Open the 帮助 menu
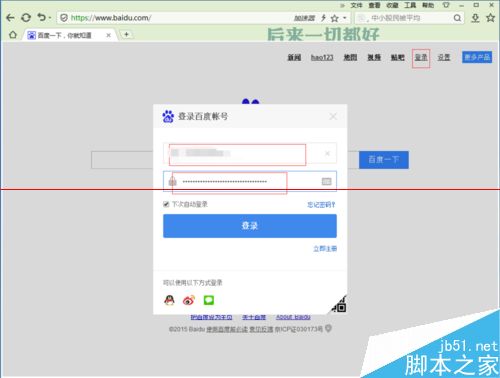The width and height of the screenshot is (500, 378). (x=428, y=5)
